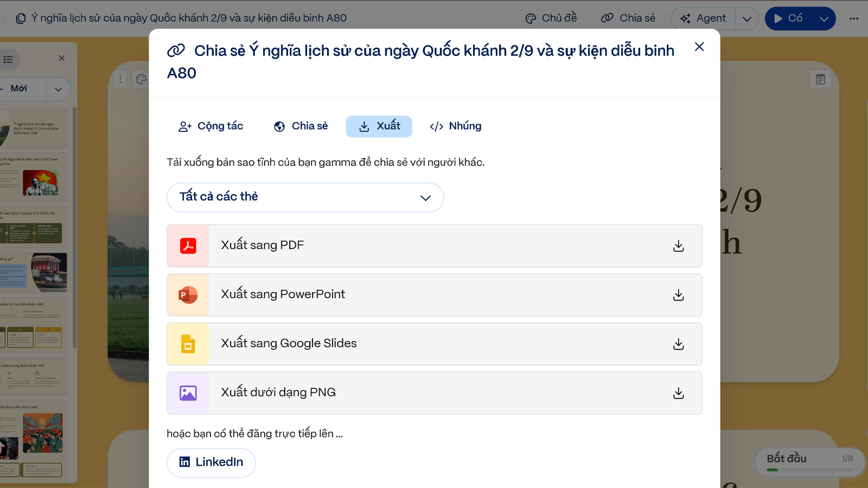Viewport: 868px width, 488px height.
Task: Expand the Agent dropdown arrow
Action: click(x=747, y=19)
